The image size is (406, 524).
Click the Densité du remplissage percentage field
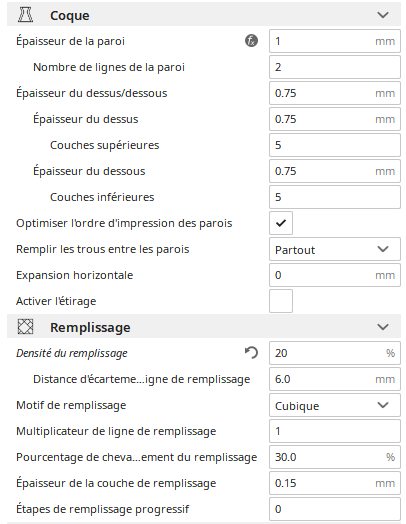(335, 353)
